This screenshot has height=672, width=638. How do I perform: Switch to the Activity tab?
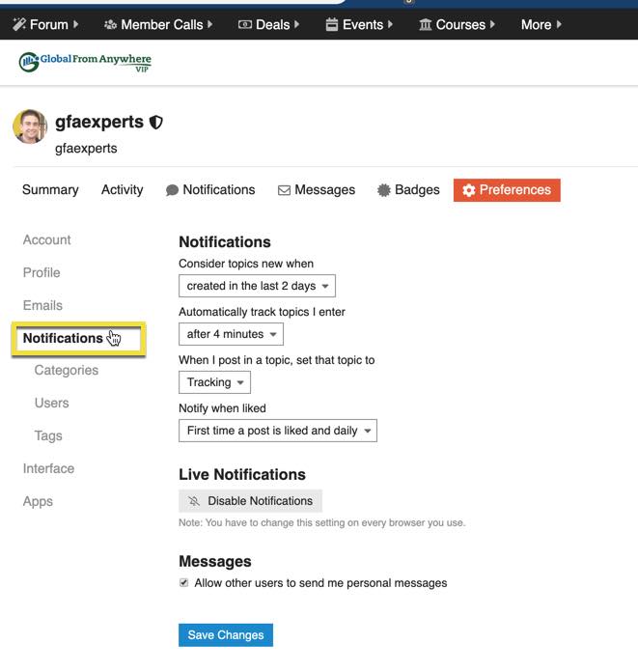[123, 190]
